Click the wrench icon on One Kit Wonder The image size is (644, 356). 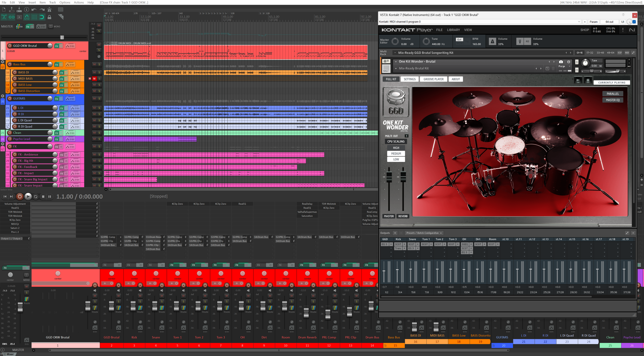point(386,62)
